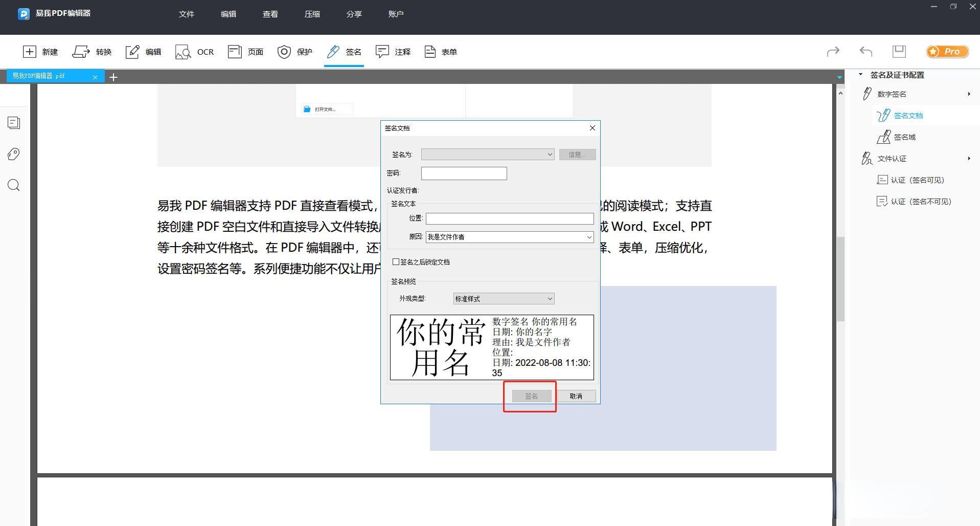This screenshot has width=980, height=526.
Task: Select the 签名 (Sign) toolbar tab
Action: (x=344, y=52)
